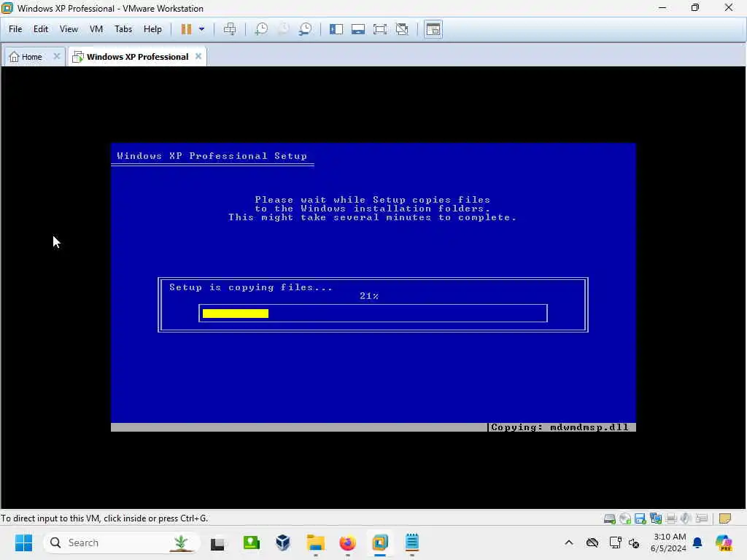Click the sound card status icon
747x560 pixels.
tap(686, 518)
